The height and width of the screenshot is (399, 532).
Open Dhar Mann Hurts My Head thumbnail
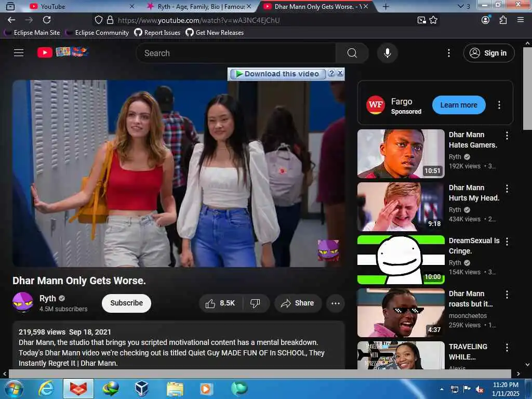401,207
